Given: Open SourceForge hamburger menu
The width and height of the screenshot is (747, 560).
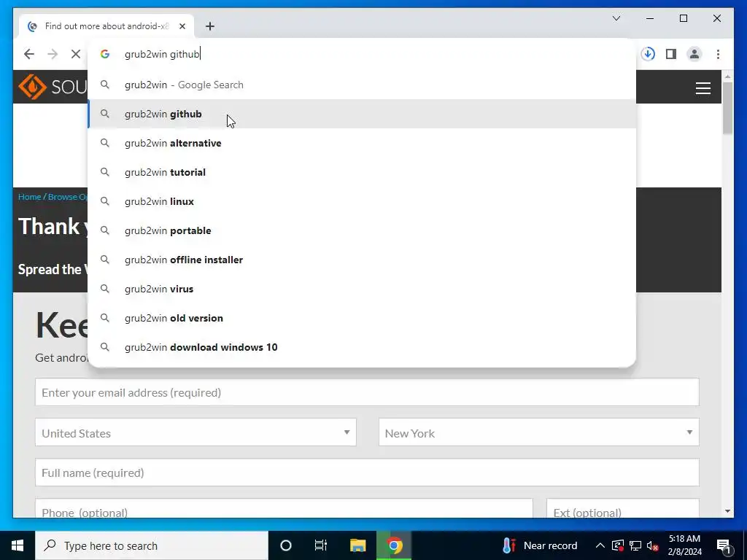Looking at the screenshot, I should click(703, 88).
